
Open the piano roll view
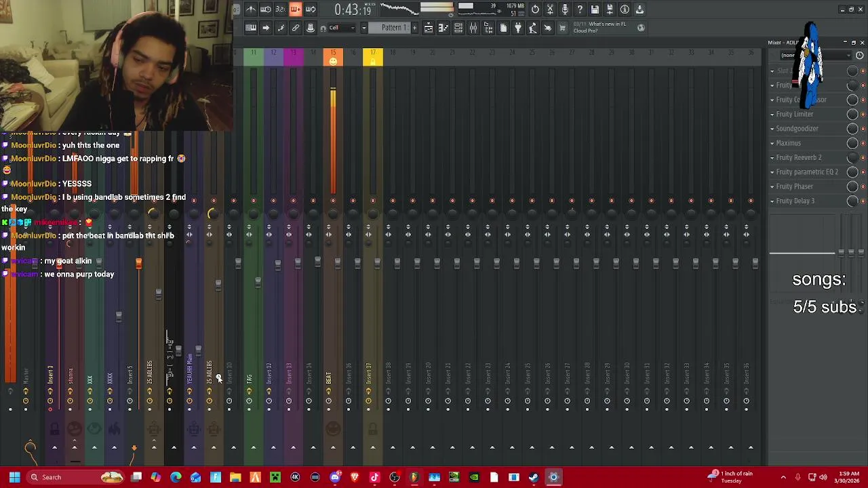click(443, 28)
